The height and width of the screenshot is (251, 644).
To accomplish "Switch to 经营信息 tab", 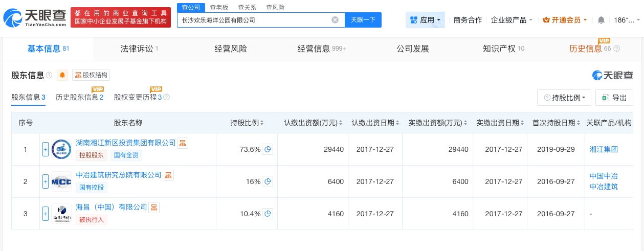I will point(322,49).
